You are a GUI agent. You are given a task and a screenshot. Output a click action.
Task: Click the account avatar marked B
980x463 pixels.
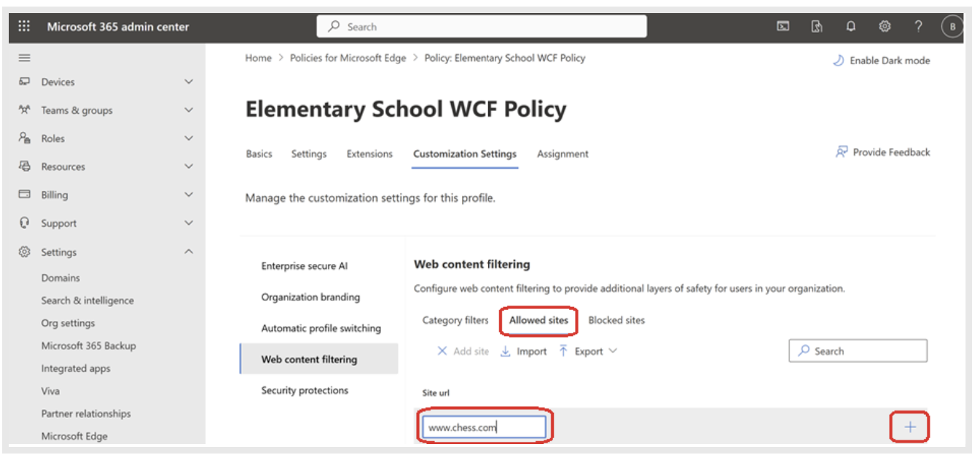[x=953, y=26]
